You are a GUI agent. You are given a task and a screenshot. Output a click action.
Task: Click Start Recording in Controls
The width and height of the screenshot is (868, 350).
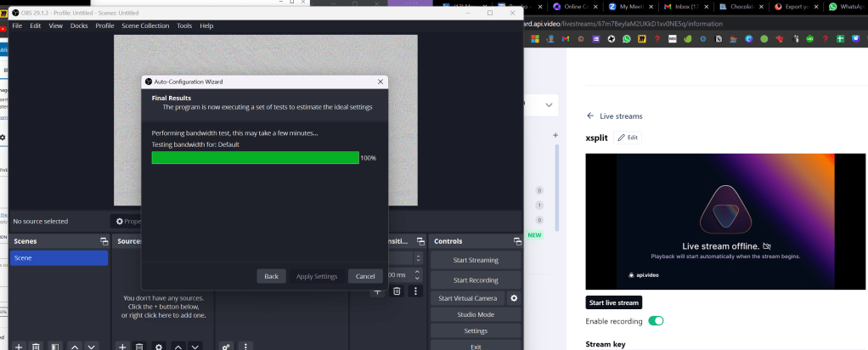click(x=476, y=280)
